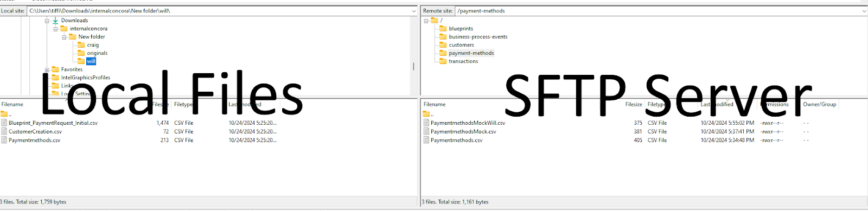This screenshot has width=868, height=211.
Task: Select remote file Paymentmethods.csv
Action: click(456, 140)
